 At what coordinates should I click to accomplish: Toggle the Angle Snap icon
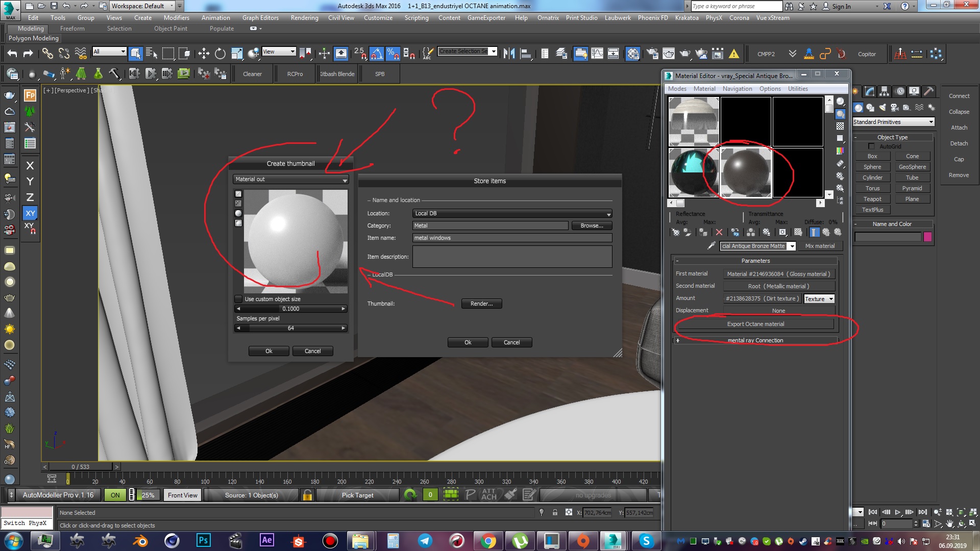(x=376, y=54)
